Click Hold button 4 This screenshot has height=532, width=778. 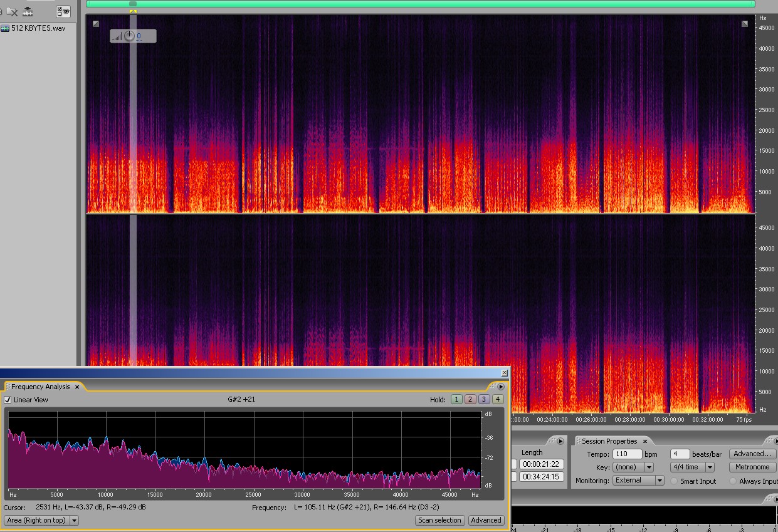pyautogui.click(x=497, y=399)
